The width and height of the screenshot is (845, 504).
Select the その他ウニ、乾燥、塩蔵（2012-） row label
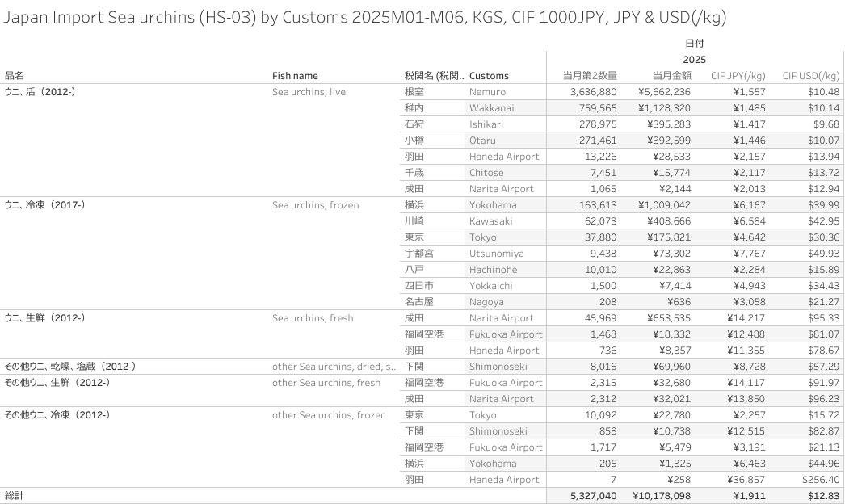70,367
